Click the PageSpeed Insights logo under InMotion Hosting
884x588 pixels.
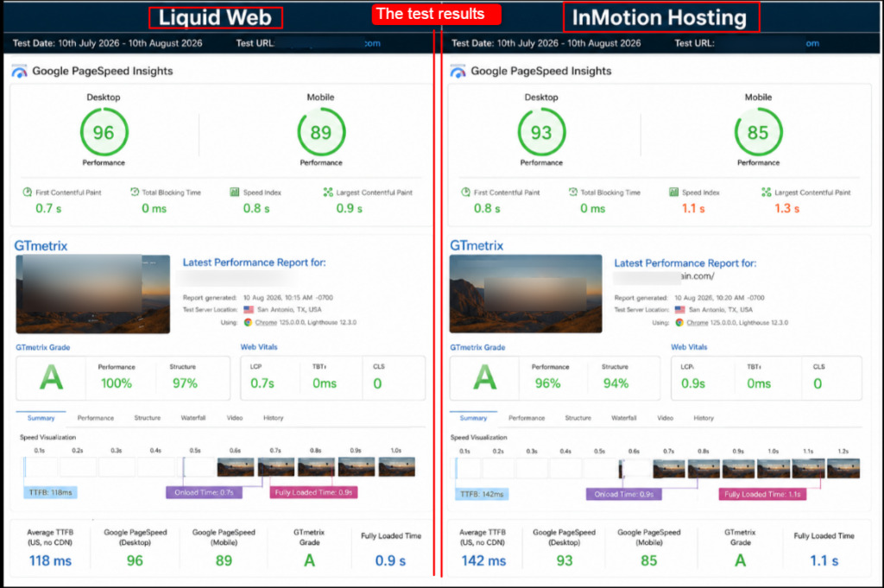pos(458,71)
